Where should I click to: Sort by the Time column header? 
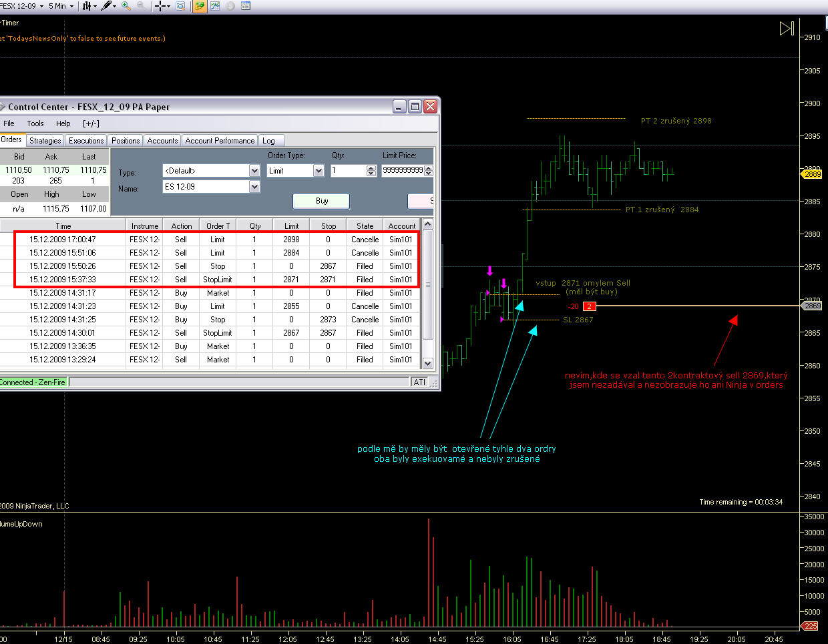(x=63, y=226)
